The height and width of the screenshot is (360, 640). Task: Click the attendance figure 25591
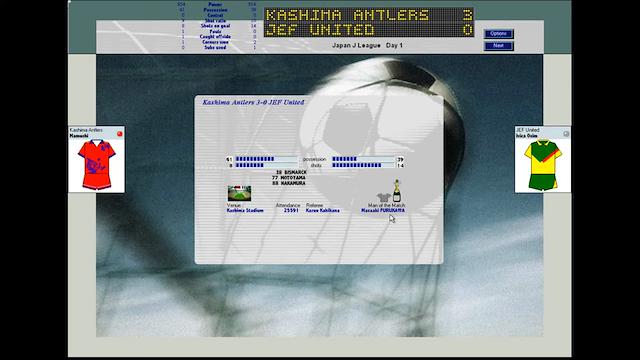291,211
